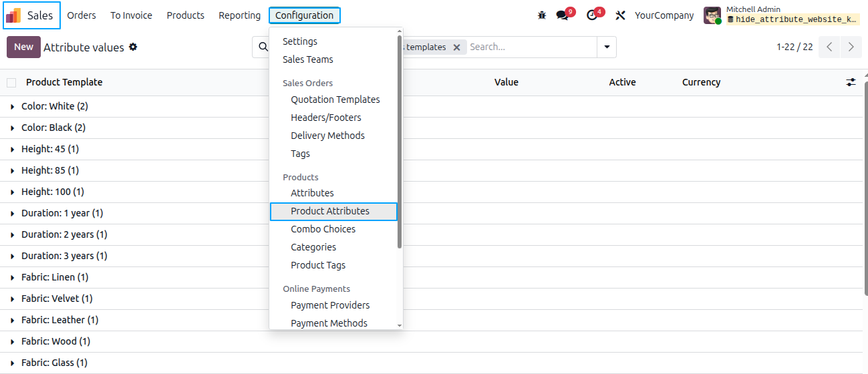Select Sales Teams menu entry

tap(308, 59)
